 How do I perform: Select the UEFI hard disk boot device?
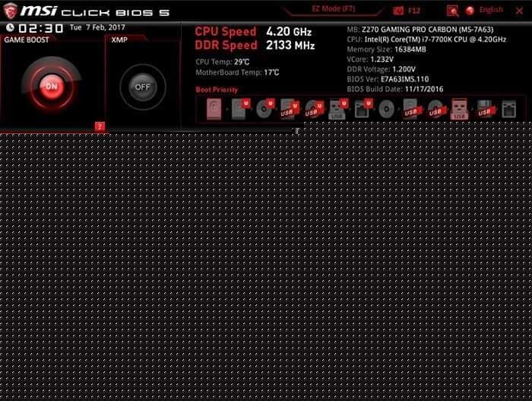pos(241,109)
